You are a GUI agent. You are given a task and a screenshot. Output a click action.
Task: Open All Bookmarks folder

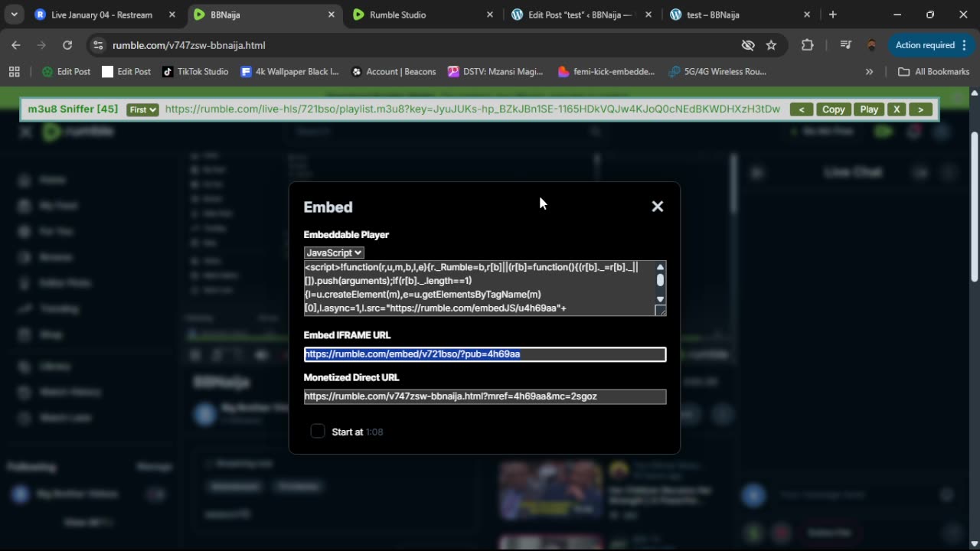tap(934, 71)
